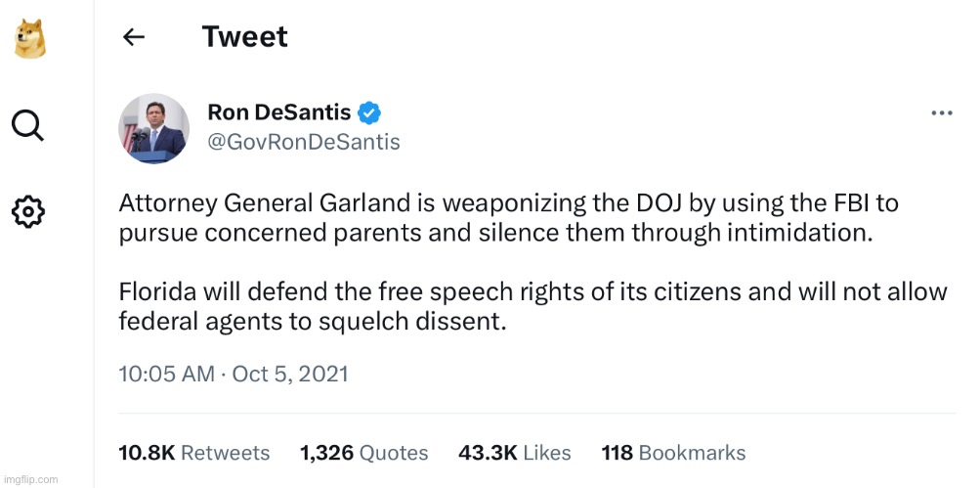Open Ron DeSantis profile picture
This screenshot has width=980, height=488.
pos(153,128)
